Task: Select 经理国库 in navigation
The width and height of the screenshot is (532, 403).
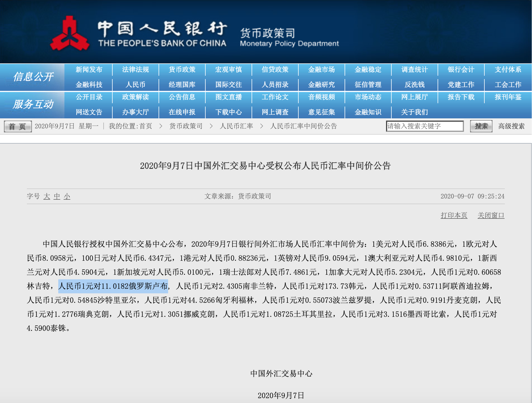Action: pos(182,85)
